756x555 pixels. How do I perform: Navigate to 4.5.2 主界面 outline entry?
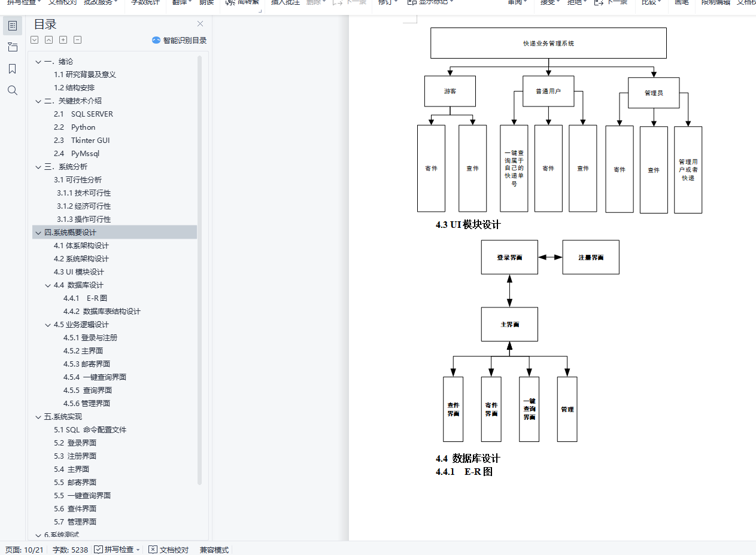click(83, 351)
